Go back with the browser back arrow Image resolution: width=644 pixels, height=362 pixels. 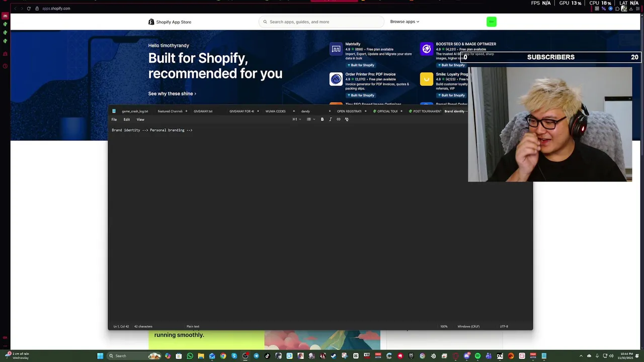click(x=15, y=9)
